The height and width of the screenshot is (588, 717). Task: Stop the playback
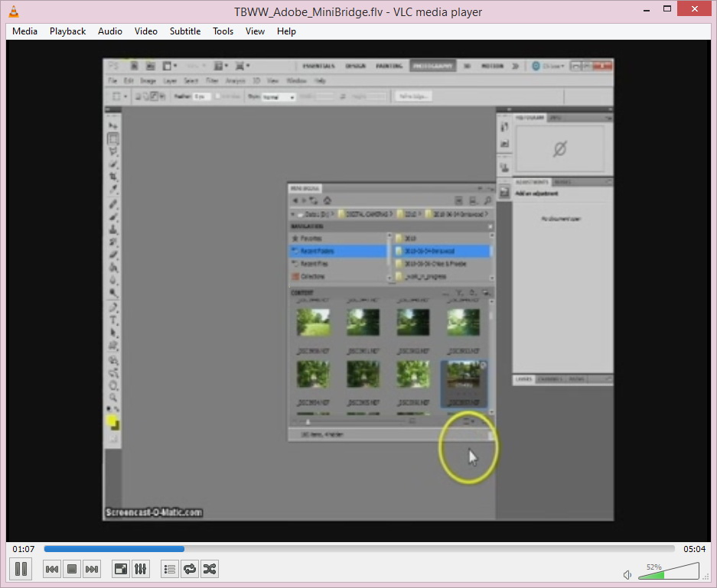[72, 569]
